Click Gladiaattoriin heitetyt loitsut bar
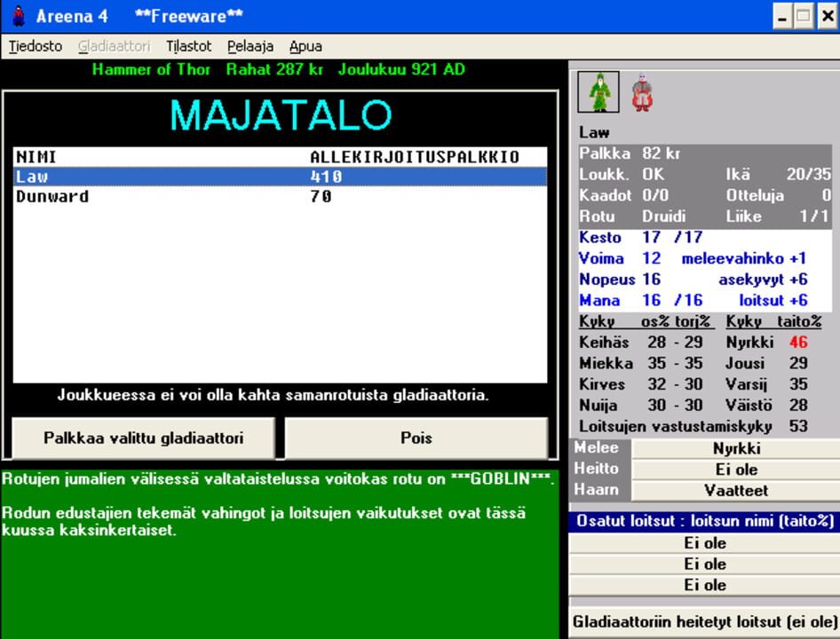 [704, 622]
